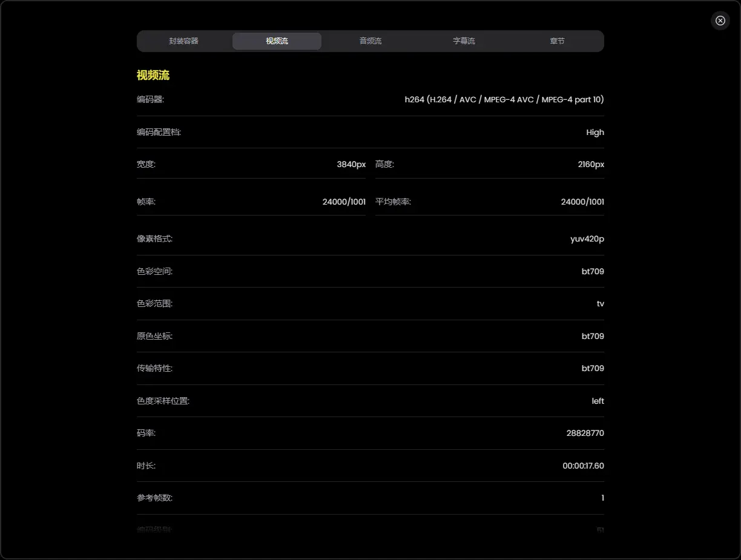
Task: Click the bitrate value 28828770
Action: 585,433
